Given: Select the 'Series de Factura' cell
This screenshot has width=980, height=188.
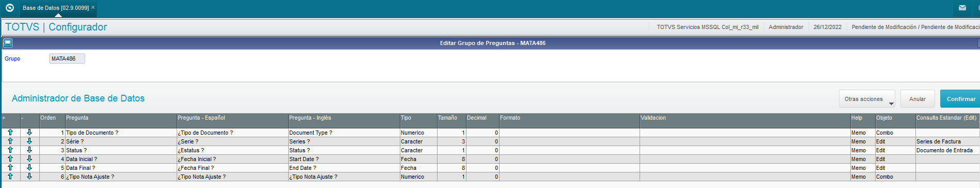Looking at the screenshot, I should tap(947, 141).
